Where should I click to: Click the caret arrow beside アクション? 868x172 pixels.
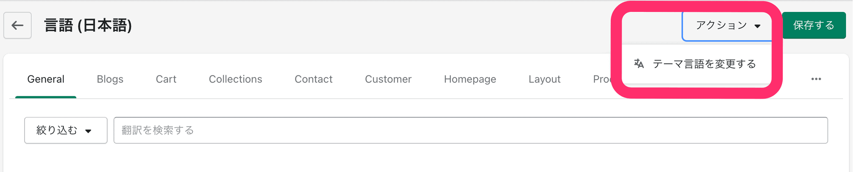tap(757, 26)
